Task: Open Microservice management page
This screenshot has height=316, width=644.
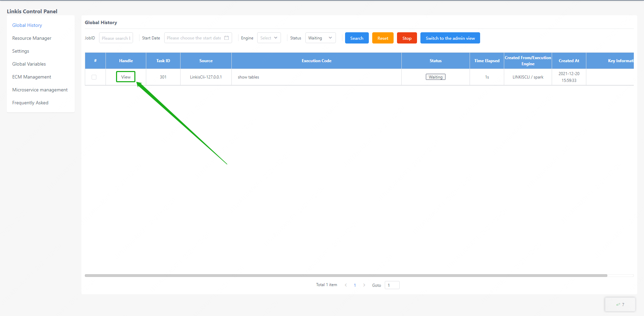Action: 40,90
